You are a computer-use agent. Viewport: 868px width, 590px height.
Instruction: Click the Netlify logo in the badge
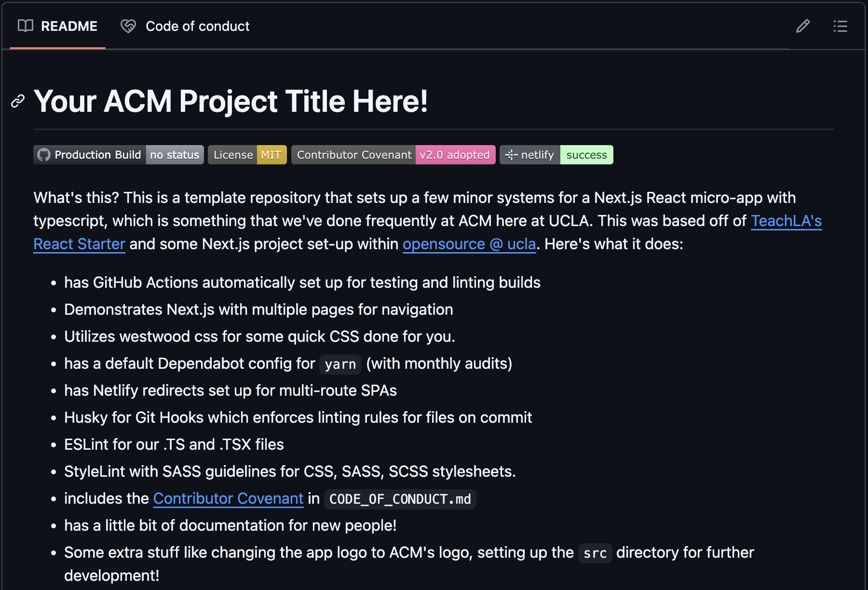(511, 155)
